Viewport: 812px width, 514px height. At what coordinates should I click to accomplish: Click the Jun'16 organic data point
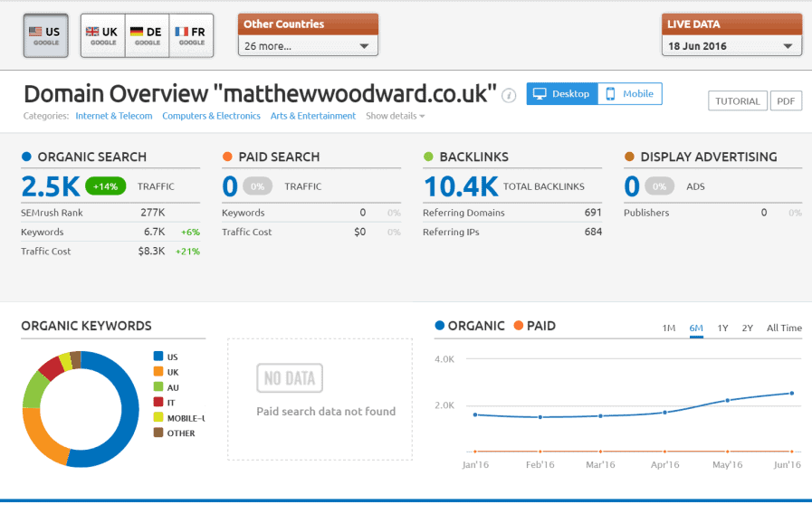click(792, 394)
